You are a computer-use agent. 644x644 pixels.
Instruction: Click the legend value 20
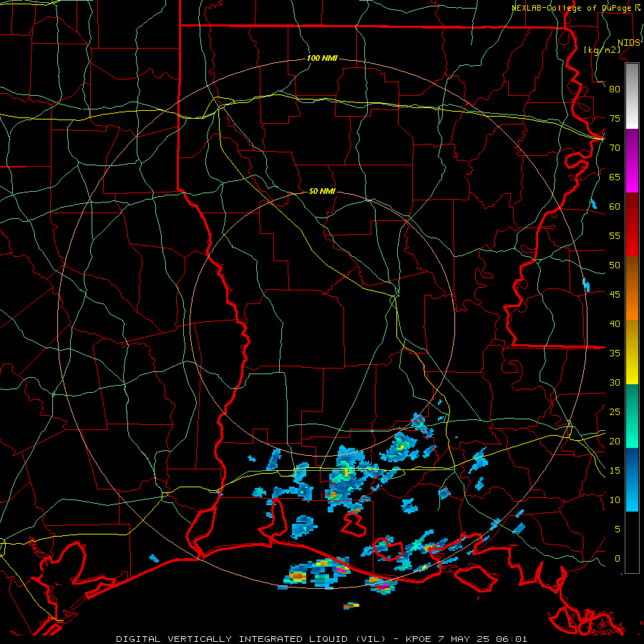(x=615, y=441)
